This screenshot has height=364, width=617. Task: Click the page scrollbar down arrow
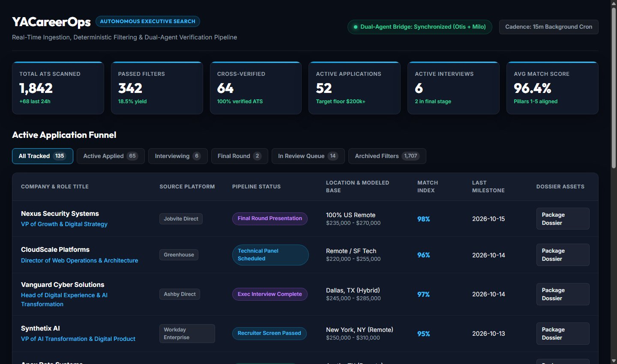tap(614, 361)
